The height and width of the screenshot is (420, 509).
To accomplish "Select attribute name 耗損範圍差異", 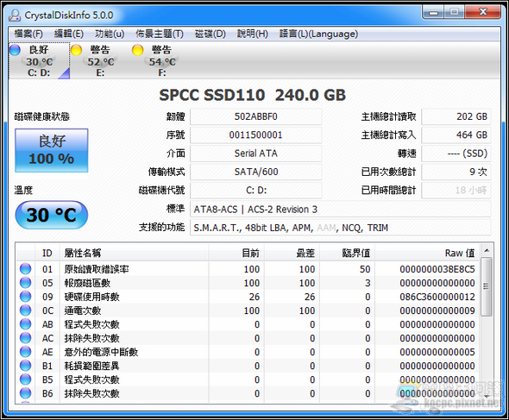I will click(x=91, y=366).
